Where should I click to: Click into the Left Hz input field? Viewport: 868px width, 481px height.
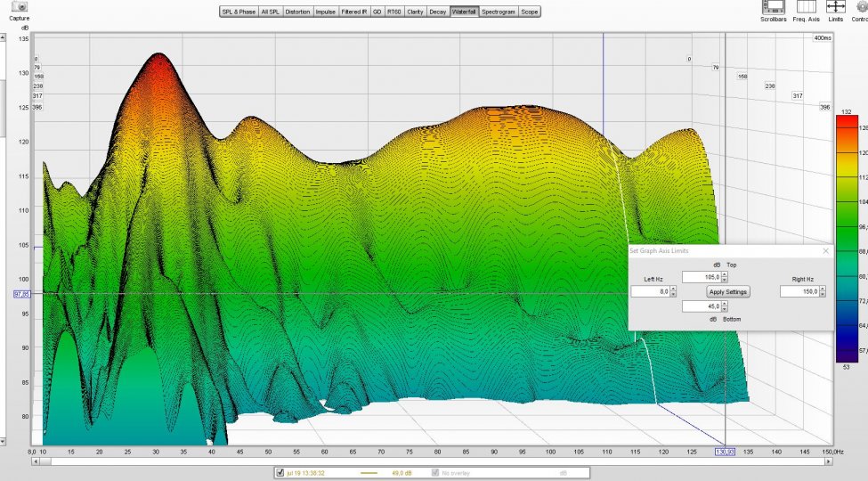point(649,291)
